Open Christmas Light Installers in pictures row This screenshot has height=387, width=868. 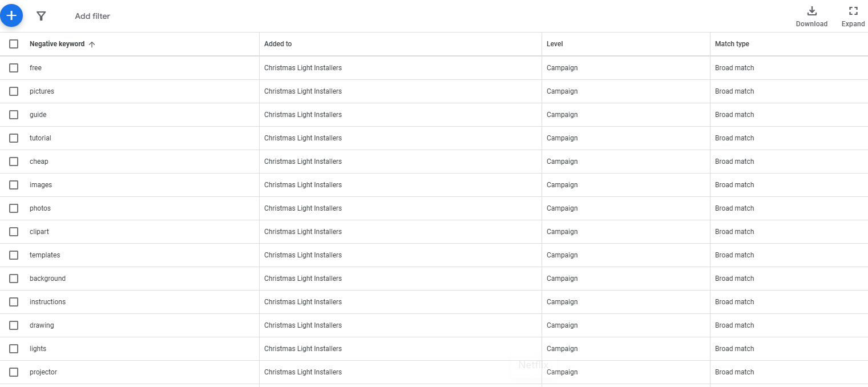tap(302, 91)
